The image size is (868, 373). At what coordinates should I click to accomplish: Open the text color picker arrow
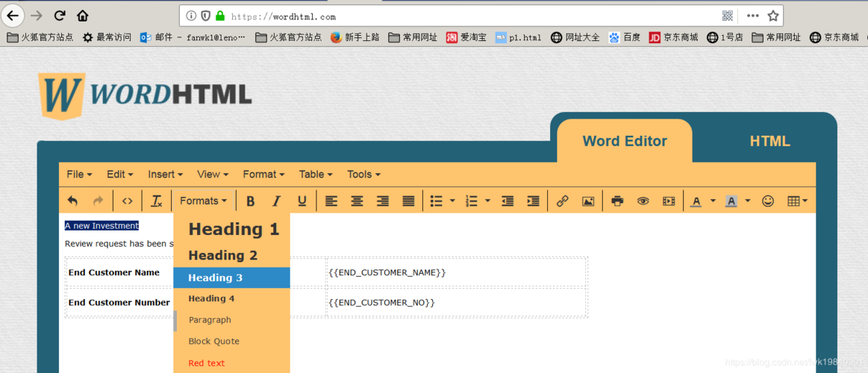click(713, 201)
